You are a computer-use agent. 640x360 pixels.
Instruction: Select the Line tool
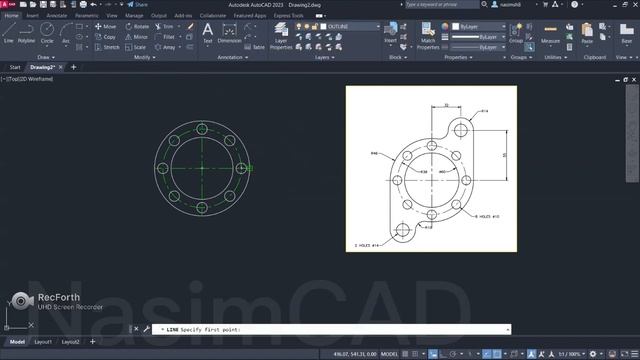tap(9, 33)
